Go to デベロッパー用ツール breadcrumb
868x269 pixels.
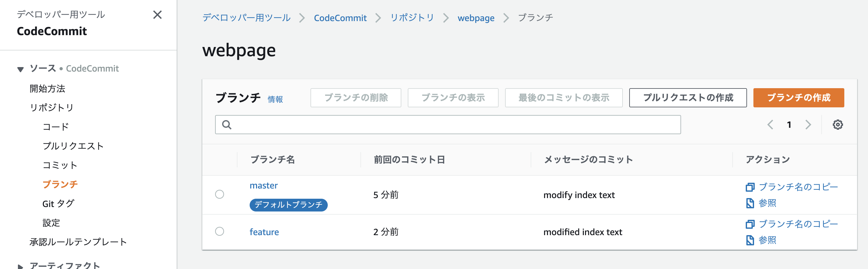tap(246, 18)
